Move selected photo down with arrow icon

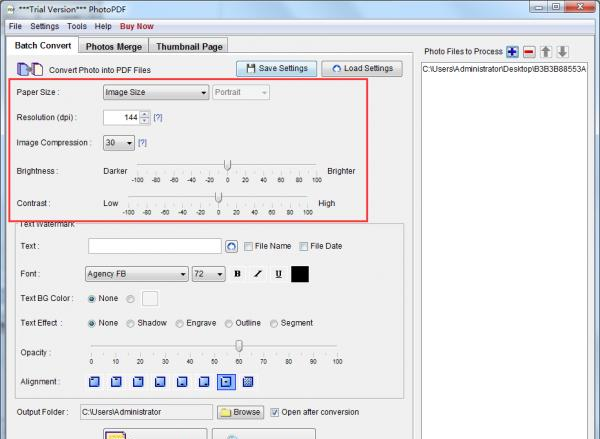562,51
